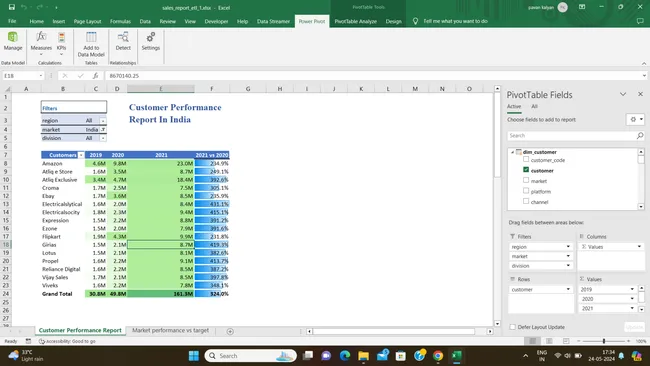This screenshot has width=650, height=366.
Task: Add a new sheet with plus icon
Action: (230, 331)
